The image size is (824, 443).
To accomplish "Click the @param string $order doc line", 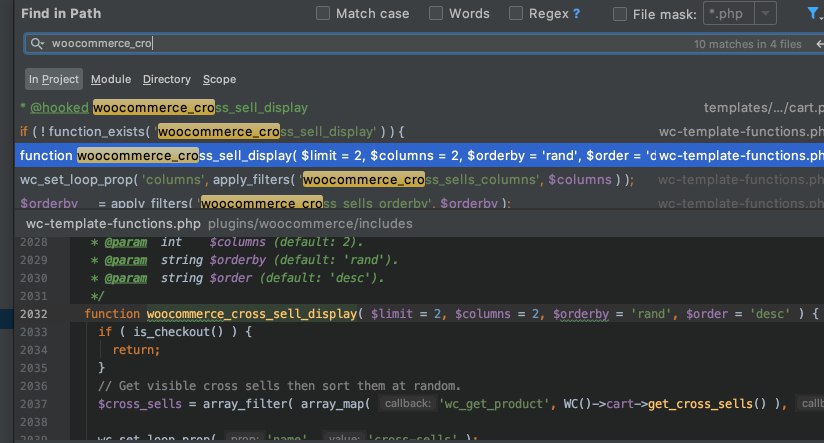I will (x=237, y=277).
